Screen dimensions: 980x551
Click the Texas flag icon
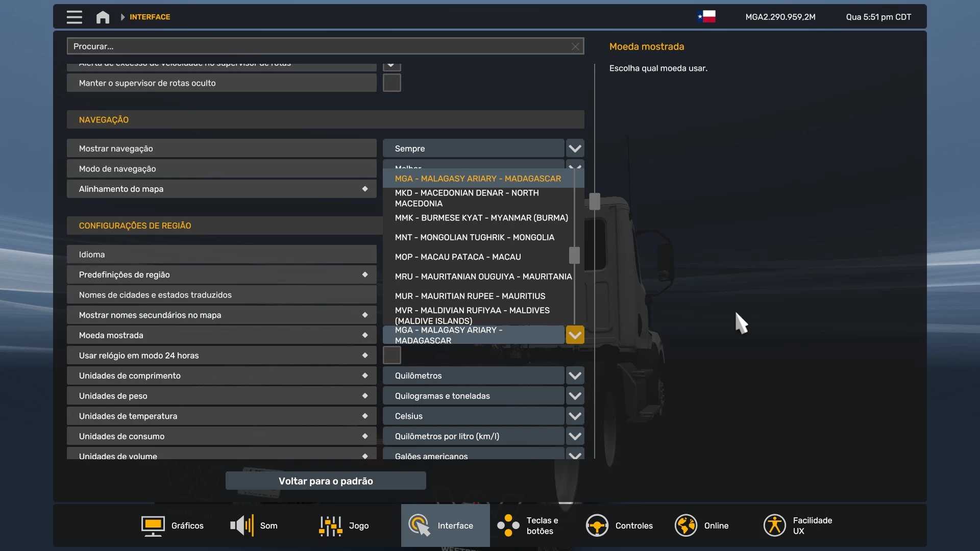[x=706, y=17]
